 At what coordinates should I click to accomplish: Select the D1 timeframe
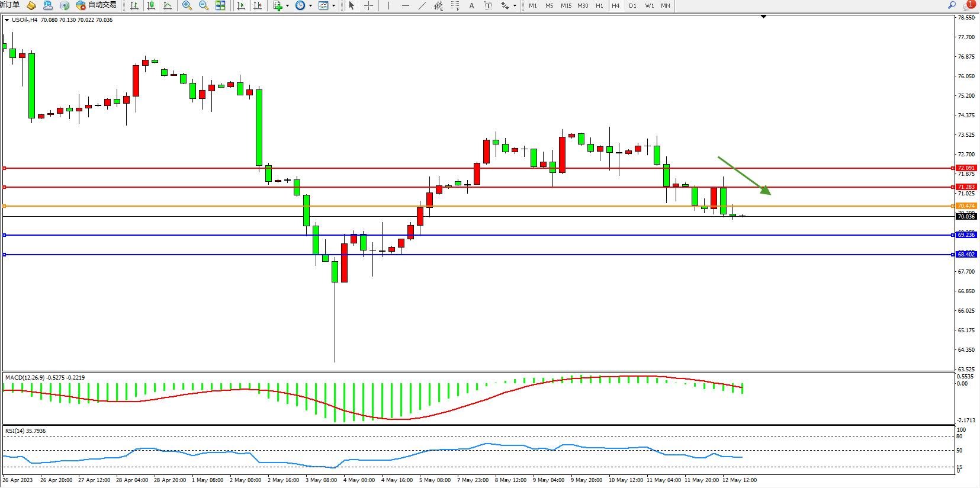click(x=632, y=5)
